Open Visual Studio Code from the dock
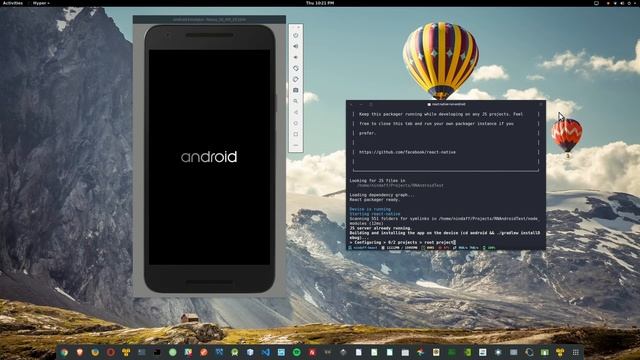 tap(266, 352)
